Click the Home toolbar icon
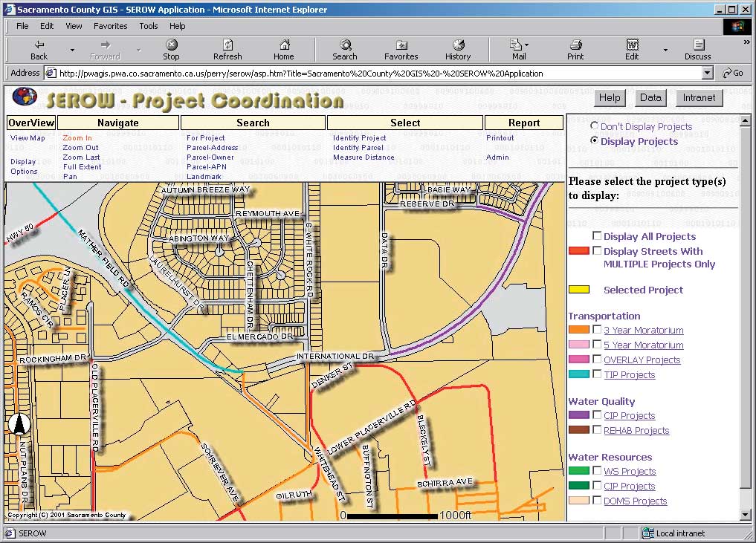The image size is (756, 543). coord(283,45)
